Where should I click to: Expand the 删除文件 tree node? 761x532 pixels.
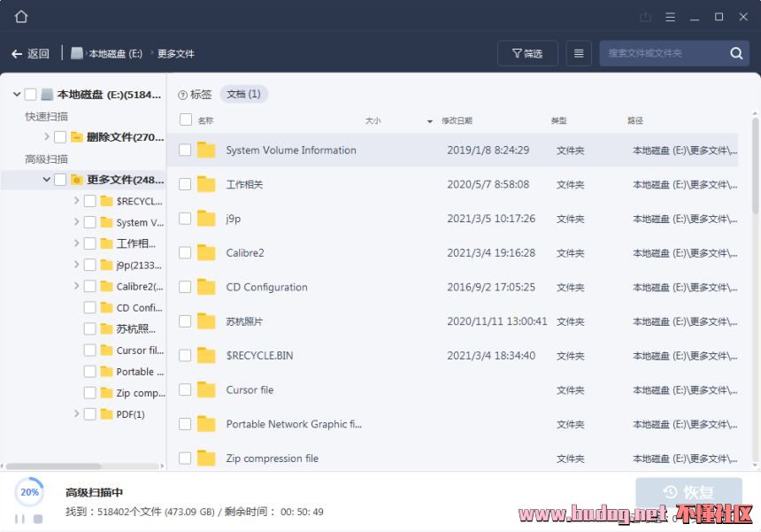pos(46,137)
